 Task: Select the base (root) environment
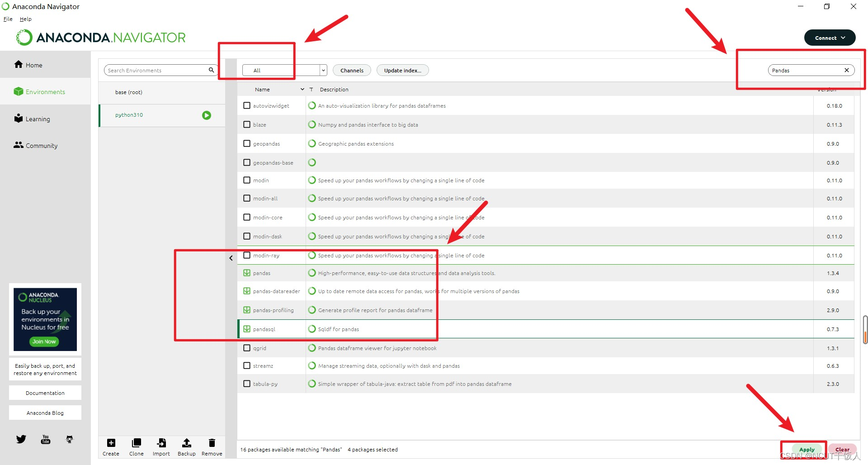tap(162, 92)
